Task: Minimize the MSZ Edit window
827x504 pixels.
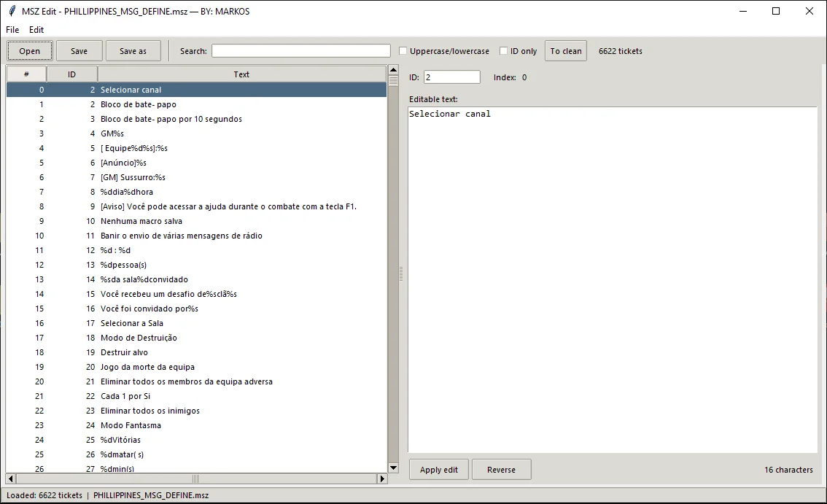Action: pyautogui.click(x=743, y=11)
